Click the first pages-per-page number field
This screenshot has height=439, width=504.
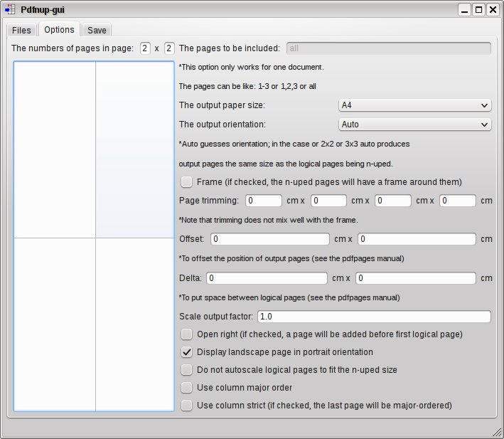click(145, 48)
